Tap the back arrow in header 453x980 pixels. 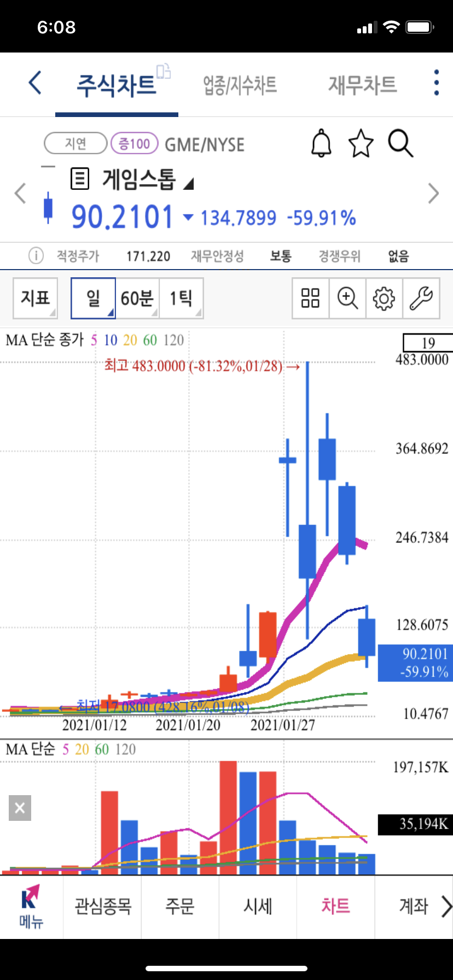coord(35,83)
